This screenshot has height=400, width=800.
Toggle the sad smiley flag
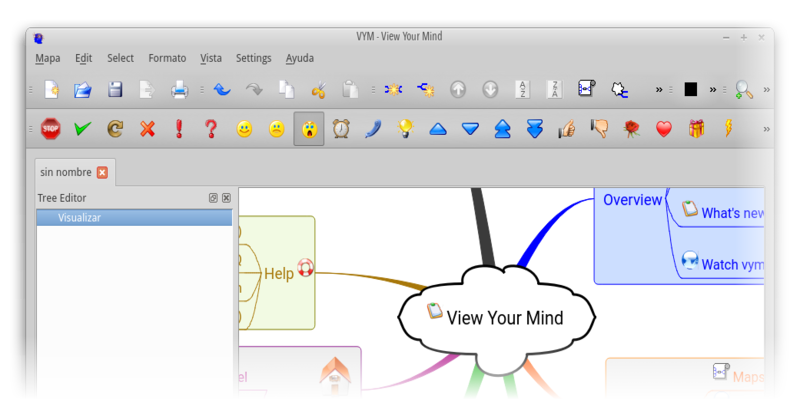277,129
